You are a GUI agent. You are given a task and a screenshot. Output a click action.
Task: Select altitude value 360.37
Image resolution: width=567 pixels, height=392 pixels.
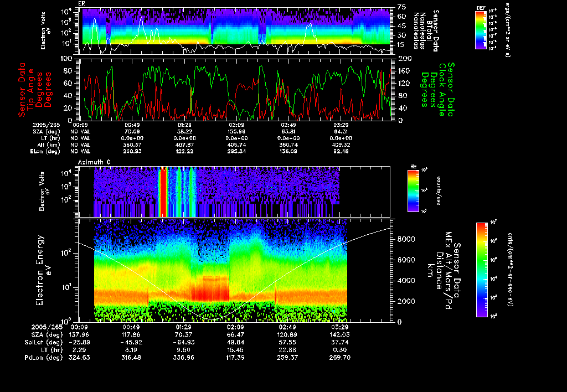(x=132, y=145)
